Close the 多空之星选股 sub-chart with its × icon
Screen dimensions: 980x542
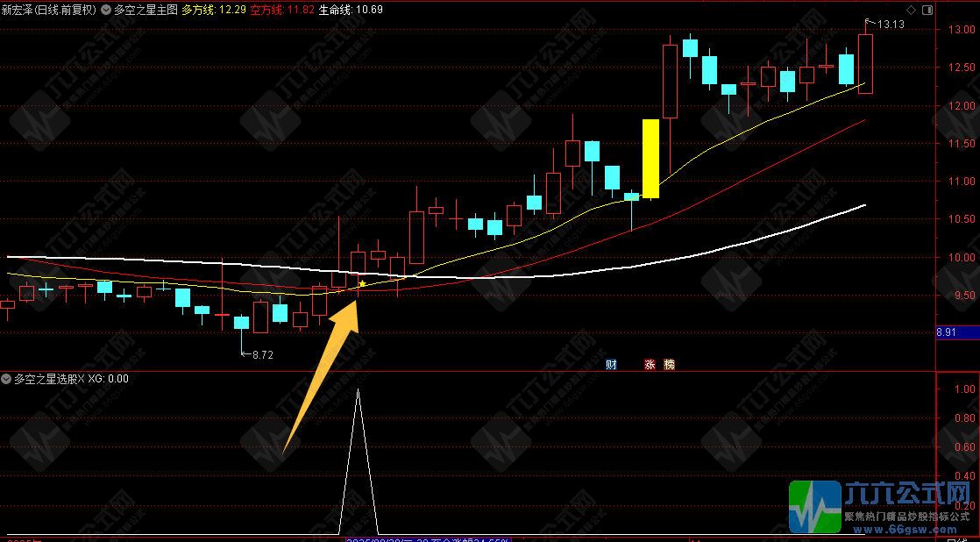coord(82,379)
